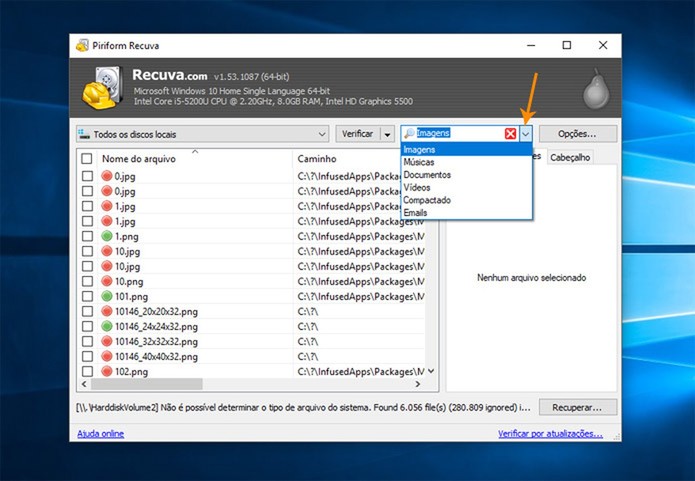Click red status dot of 10146_32x32x32.png
695x481 pixels.
pos(107,341)
